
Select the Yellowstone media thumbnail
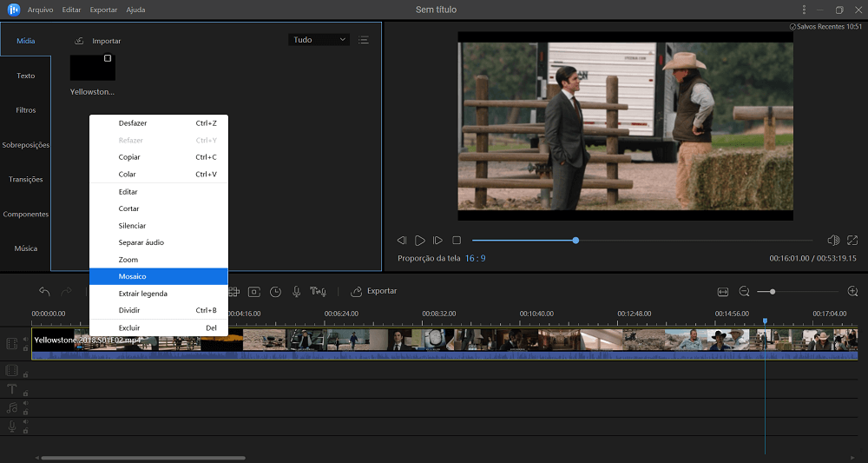pyautogui.click(x=93, y=68)
